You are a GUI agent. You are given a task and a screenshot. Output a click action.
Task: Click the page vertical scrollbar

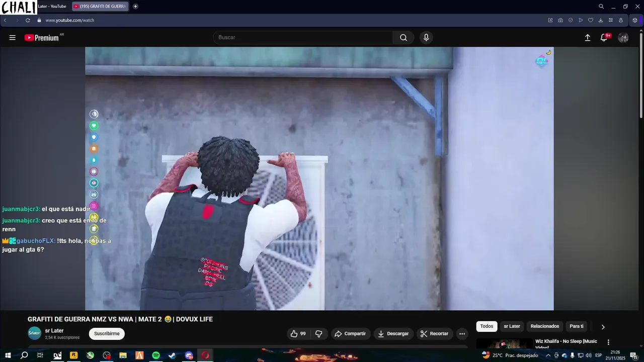641,75
